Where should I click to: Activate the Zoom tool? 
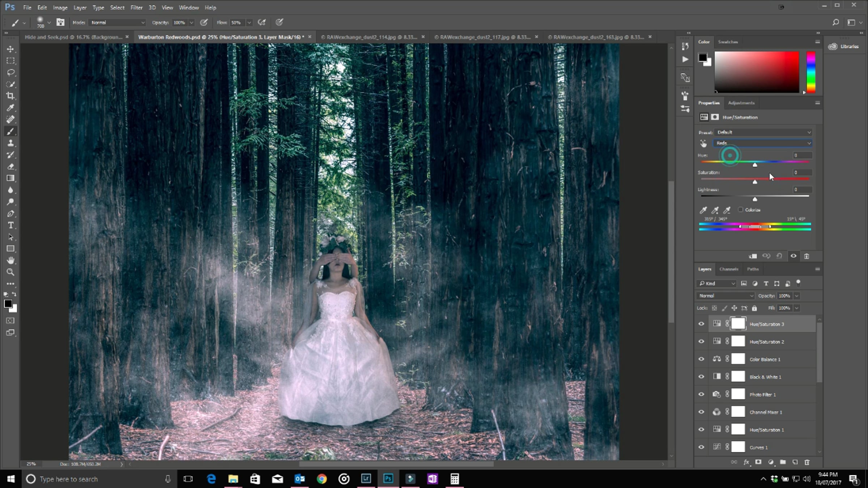point(10,272)
